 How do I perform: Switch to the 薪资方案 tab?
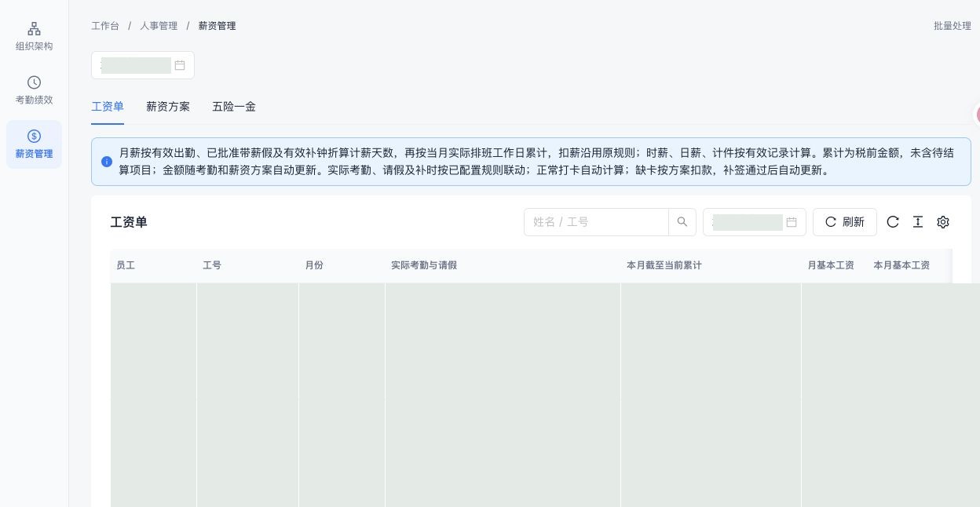(x=168, y=107)
